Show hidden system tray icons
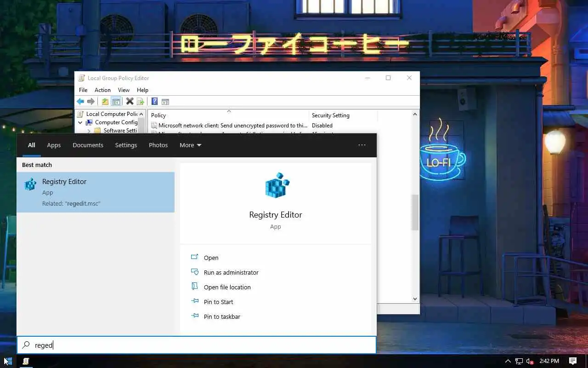The width and height of the screenshot is (588, 368). coord(508,361)
